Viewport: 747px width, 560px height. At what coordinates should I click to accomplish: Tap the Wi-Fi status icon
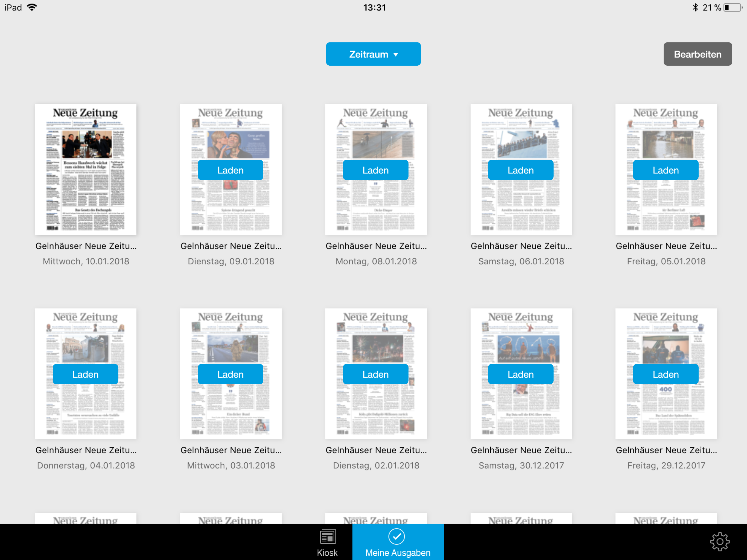[x=32, y=7]
